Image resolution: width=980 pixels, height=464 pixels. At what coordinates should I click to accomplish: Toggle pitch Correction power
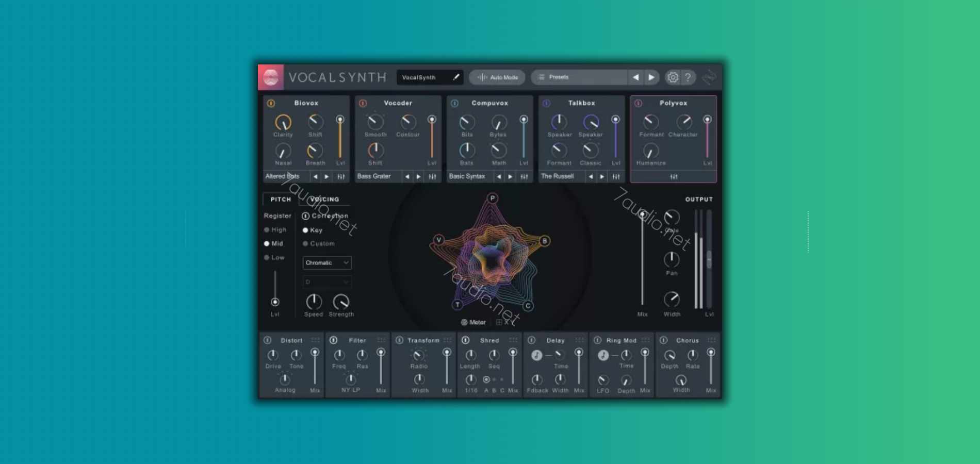tap(305, 216)
